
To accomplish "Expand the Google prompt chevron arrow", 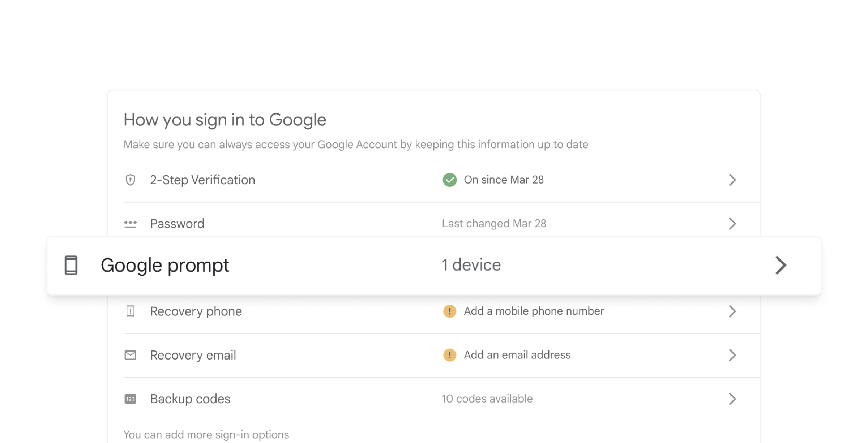I will point(781,266).
